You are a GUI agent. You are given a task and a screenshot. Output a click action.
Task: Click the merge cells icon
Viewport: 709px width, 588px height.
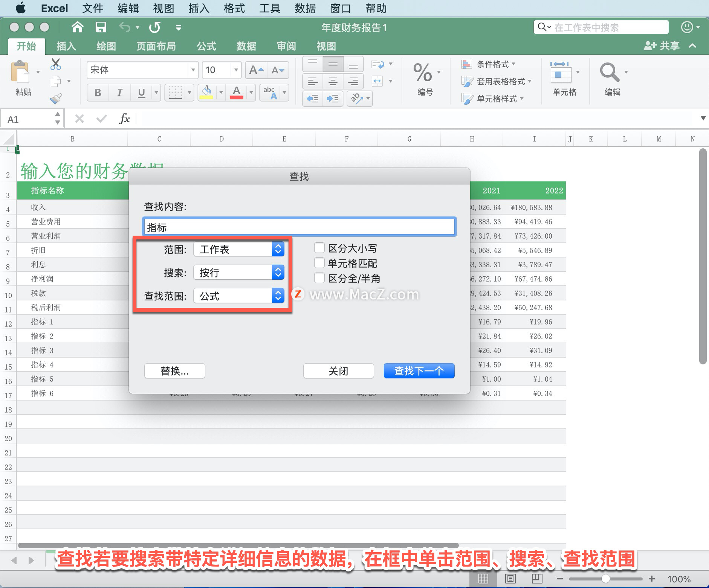pyautogui.click(x=377, y=81)
